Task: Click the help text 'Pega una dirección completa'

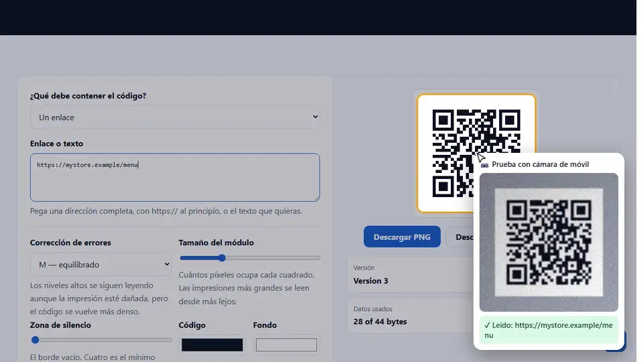Action: [166, 211]
